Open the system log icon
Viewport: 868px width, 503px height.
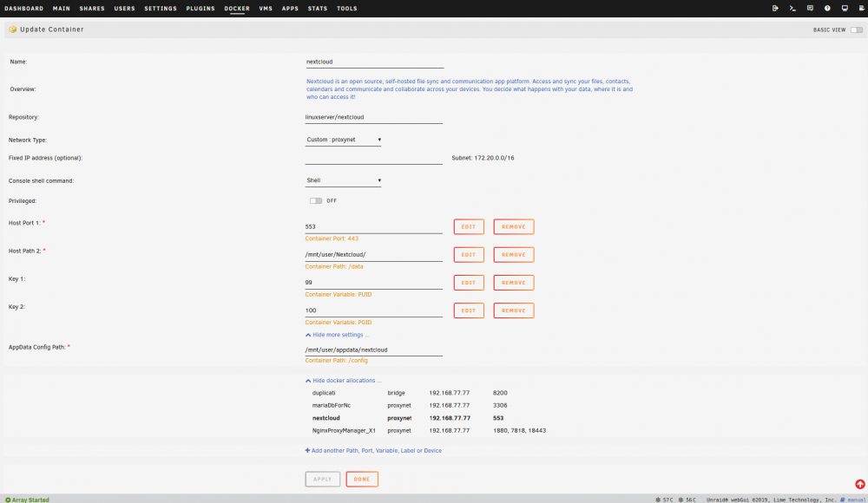pyautogui.click(x=862, y=9)
